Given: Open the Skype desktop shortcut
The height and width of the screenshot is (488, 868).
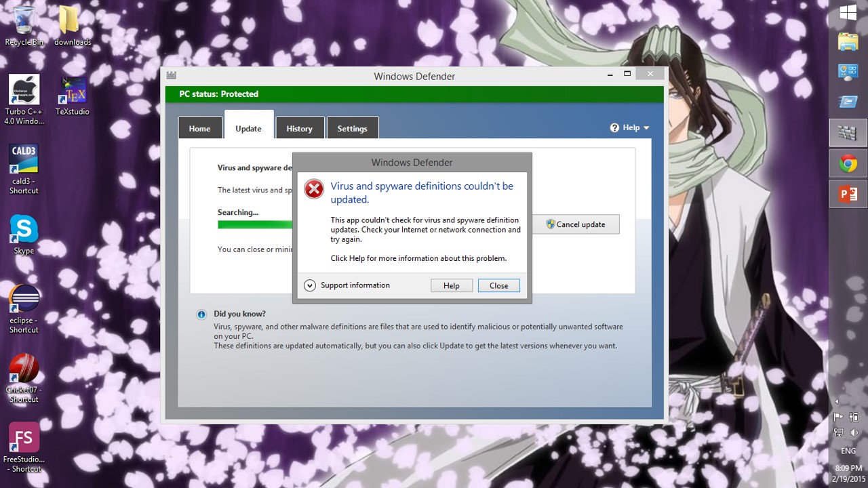Looking at the screenshot, I should pos(24,230).
